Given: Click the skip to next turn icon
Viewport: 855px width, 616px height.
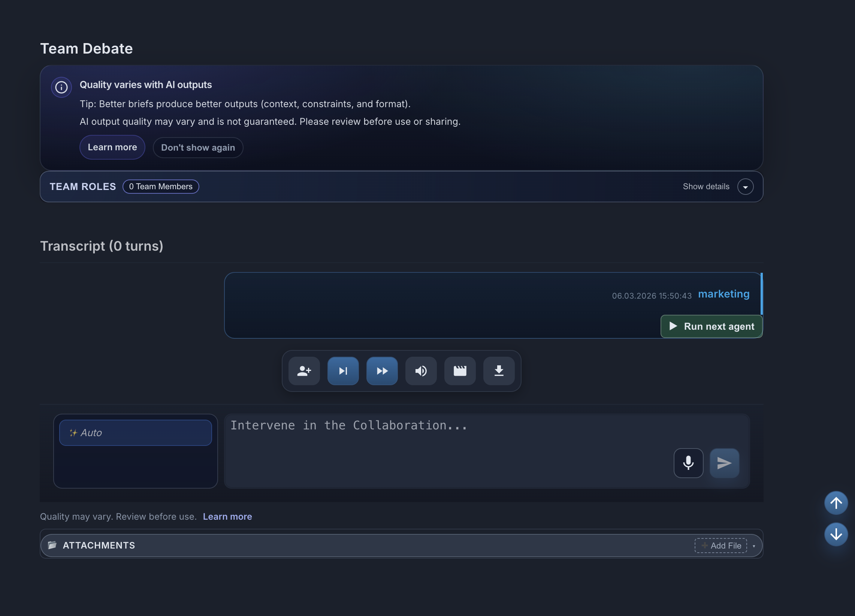Looking at the screenshot, I should 343,371.
